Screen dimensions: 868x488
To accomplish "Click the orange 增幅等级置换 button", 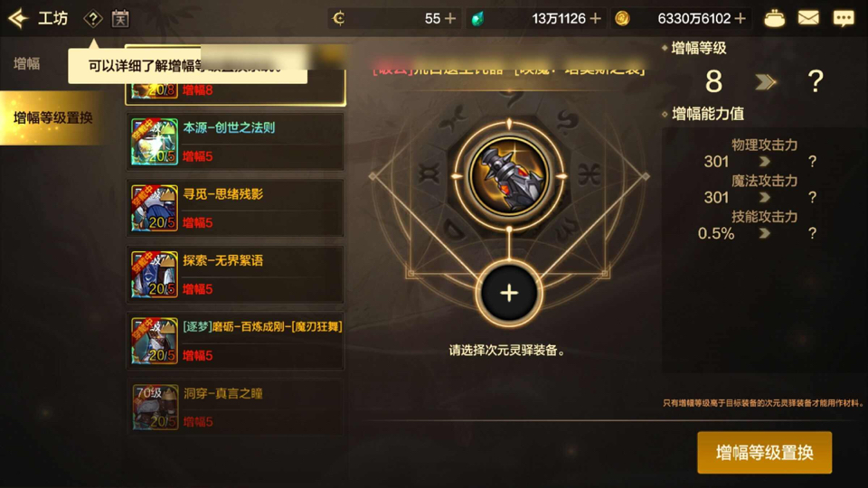I will click(765, 453).
